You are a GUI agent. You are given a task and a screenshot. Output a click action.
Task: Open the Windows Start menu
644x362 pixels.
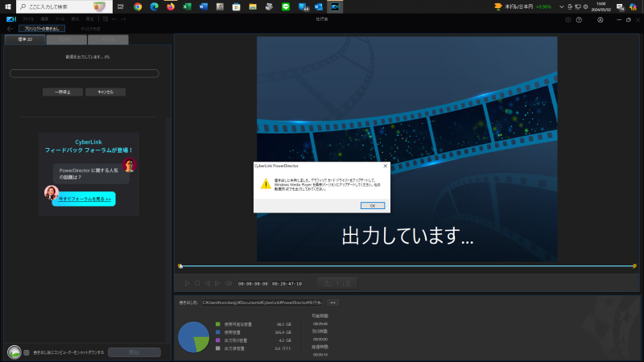point(8,6)
